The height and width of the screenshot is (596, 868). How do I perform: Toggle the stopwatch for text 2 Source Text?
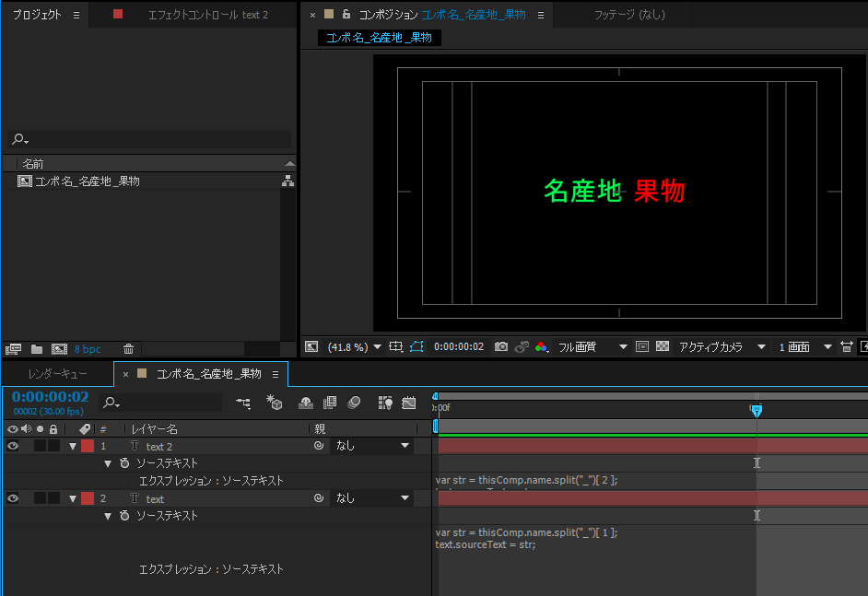tap(124, 463)
